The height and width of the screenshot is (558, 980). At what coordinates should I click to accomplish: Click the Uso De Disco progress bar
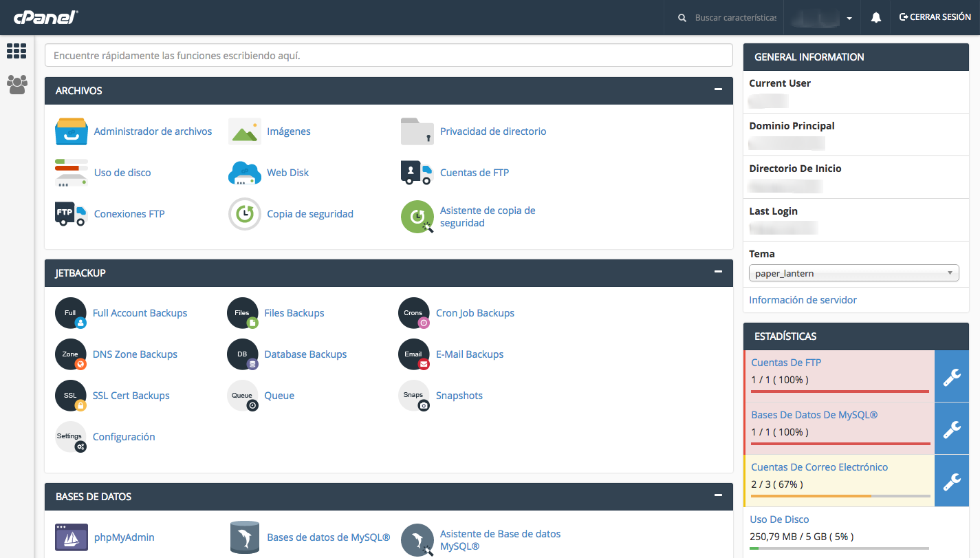(839, 548)
